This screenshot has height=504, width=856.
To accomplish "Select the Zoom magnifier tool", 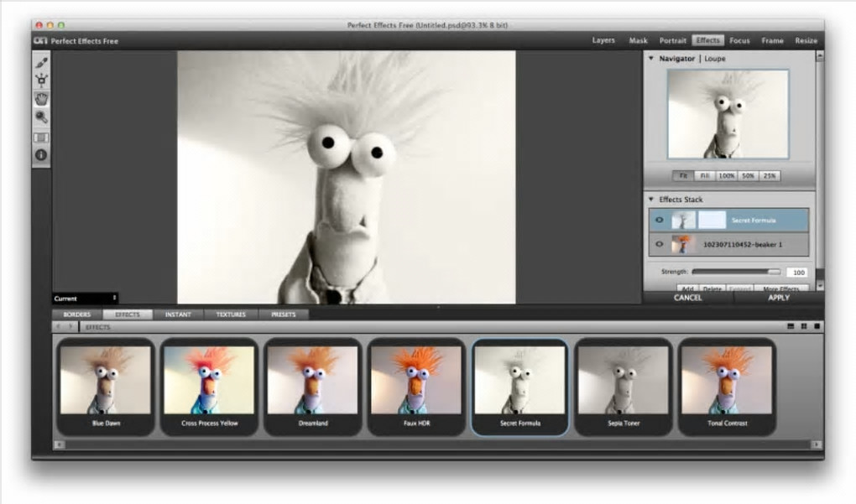I will pos(41,117).
